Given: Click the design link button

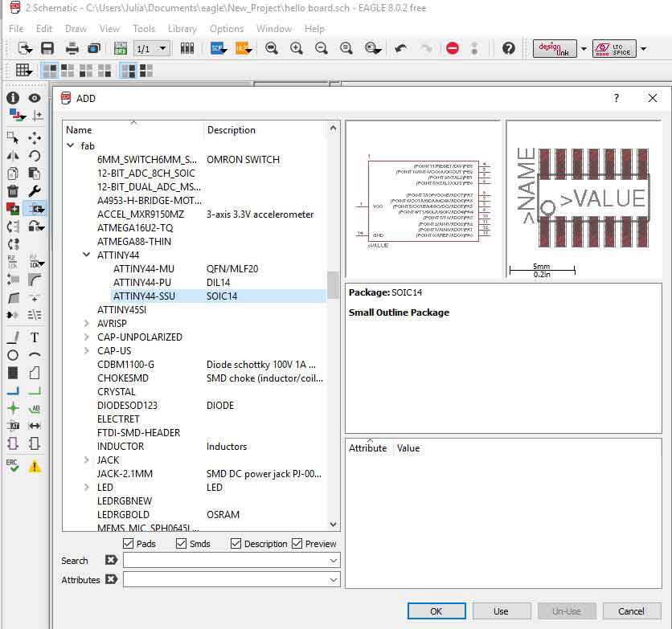Looking at the screenshot, I should tap(555, 48).
